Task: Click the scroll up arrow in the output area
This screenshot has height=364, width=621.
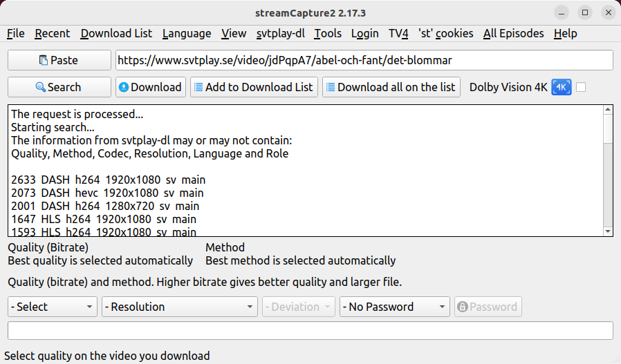Action: (608, 110)
